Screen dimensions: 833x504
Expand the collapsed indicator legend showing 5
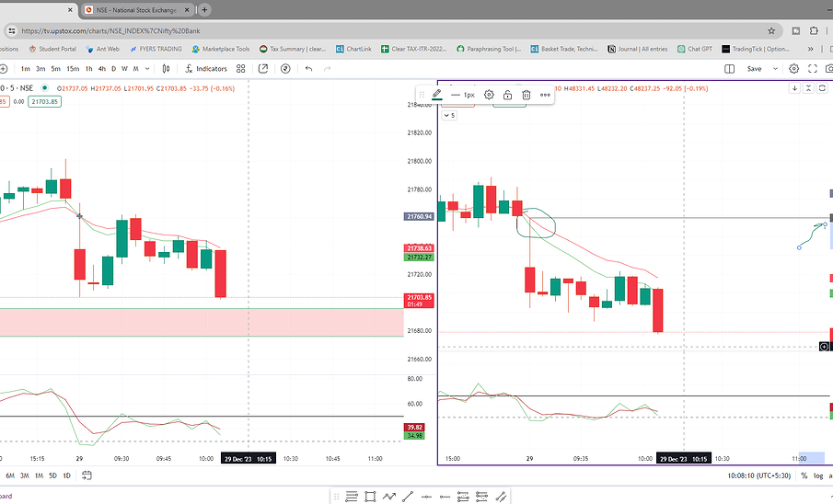tap(448, 115)
